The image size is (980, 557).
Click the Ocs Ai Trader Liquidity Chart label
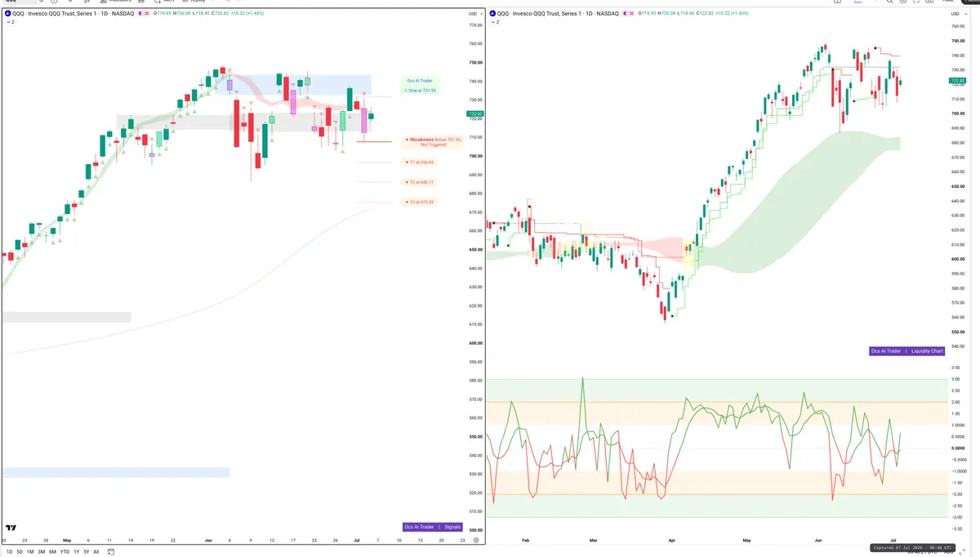coord(906,351)
